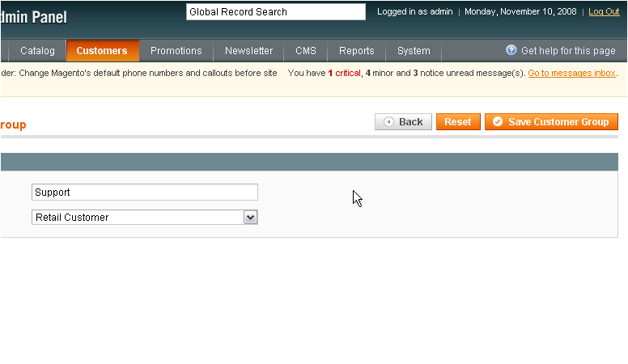
Task: Open the Promotions menu
Action: pos(176,51)
